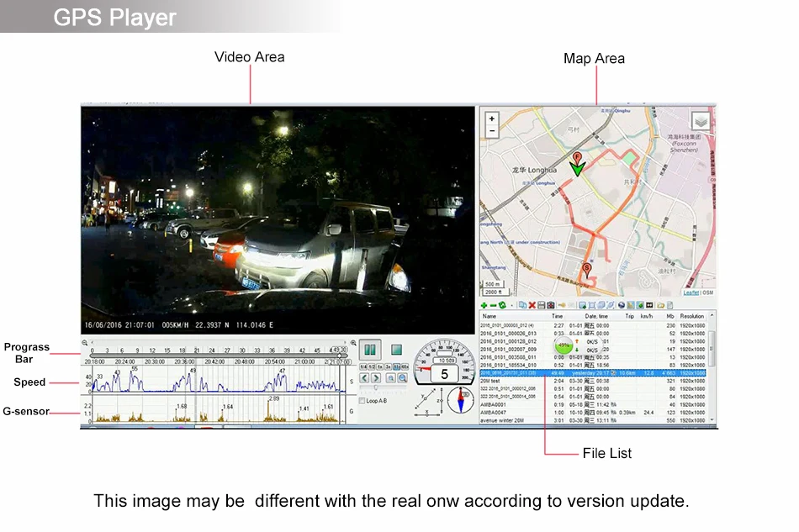Sort by the Date, time column header
Viewport: 799px width, 532px height.
coord(595,316)
